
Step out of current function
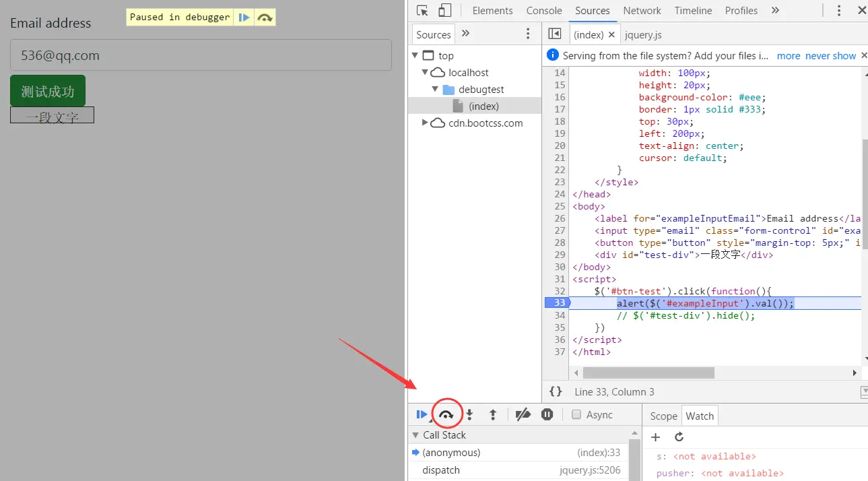(493, 415)
